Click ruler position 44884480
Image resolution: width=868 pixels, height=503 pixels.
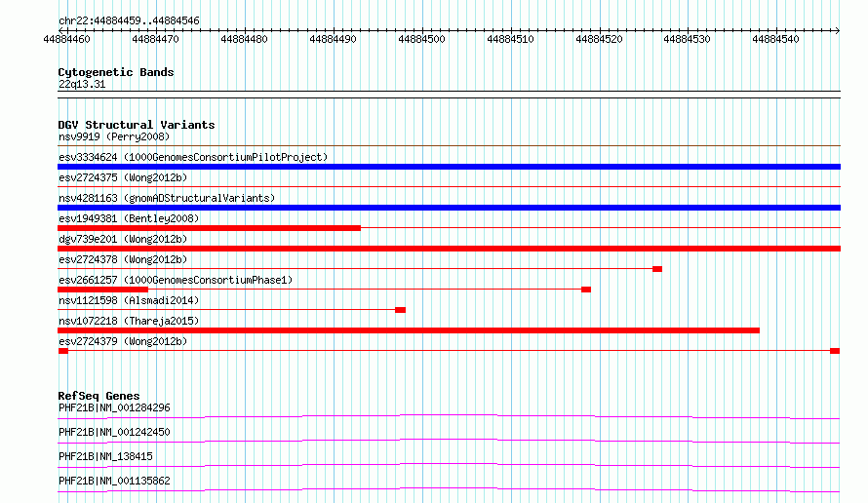(x=244, y=39)
